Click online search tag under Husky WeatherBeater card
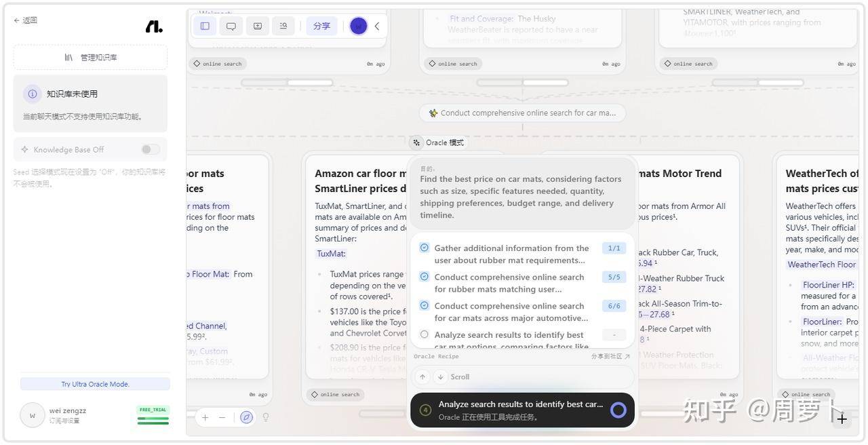Image resolution: width=868 pixels, height=445 pixels. click(x=452, y=64)
